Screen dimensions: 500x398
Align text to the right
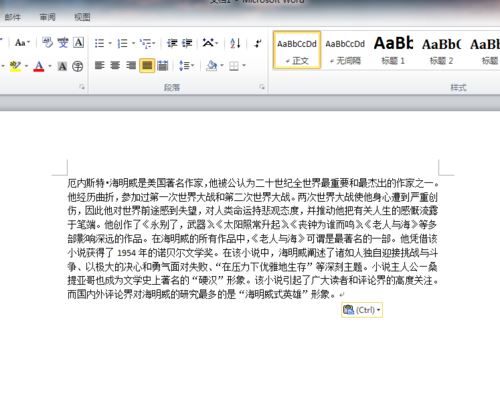coord(131,66)
